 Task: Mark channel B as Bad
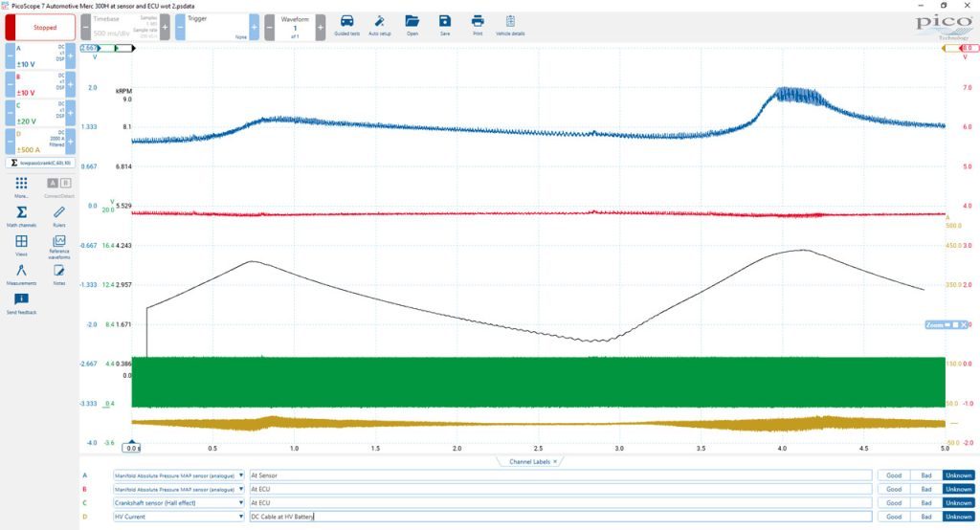pyautogui.click(x=926, y=490)
